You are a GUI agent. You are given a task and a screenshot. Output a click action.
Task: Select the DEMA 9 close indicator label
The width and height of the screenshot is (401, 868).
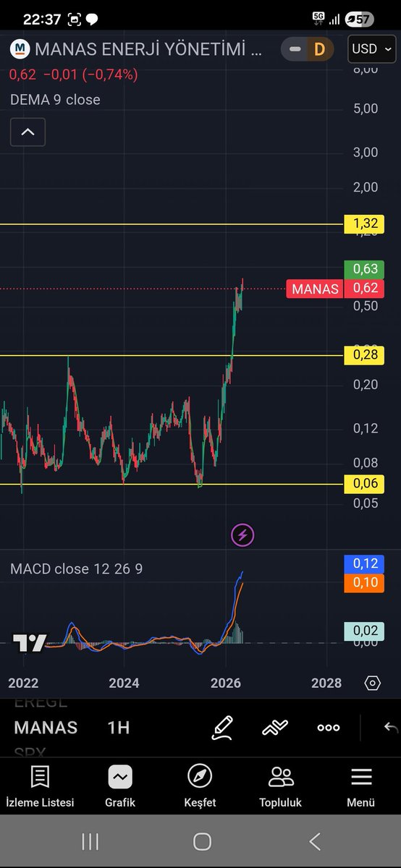(x=55, y=100)
